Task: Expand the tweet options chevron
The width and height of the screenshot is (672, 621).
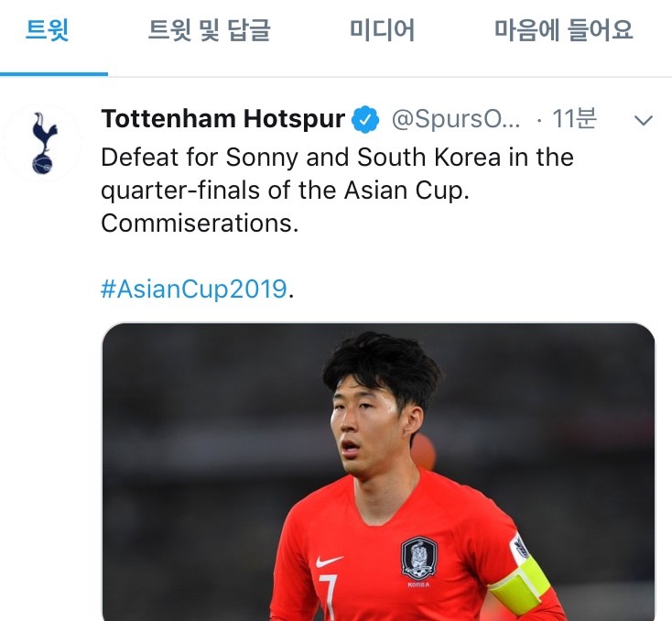Action: [x=643, y=120]
